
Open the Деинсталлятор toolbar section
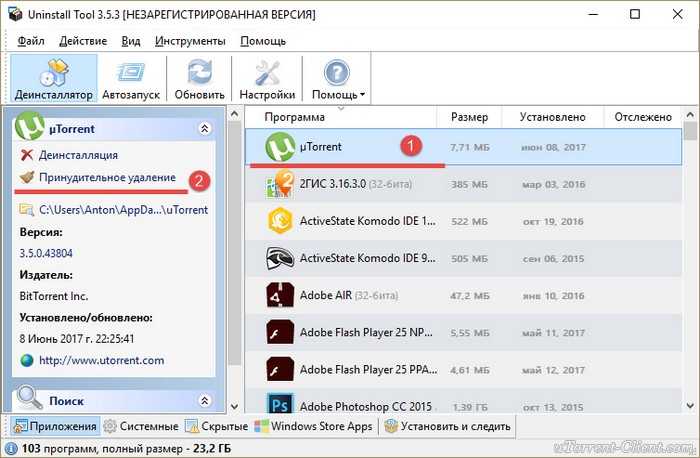pos(54,78)
